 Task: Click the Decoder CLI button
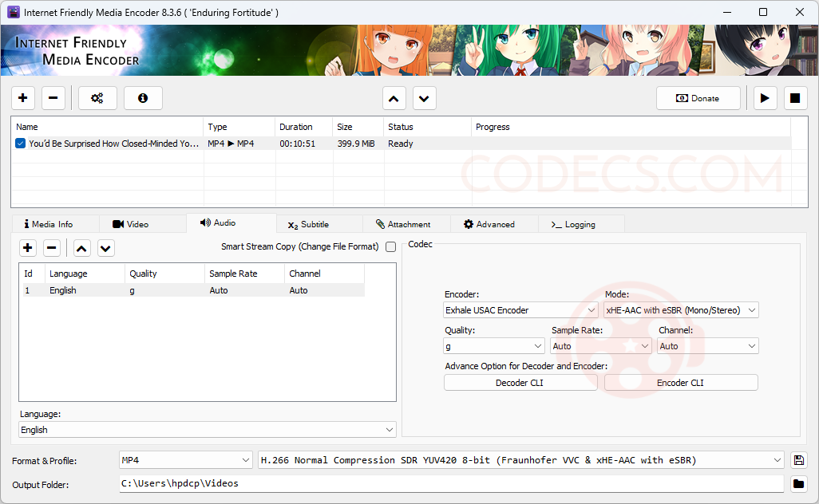coord(520,383)
